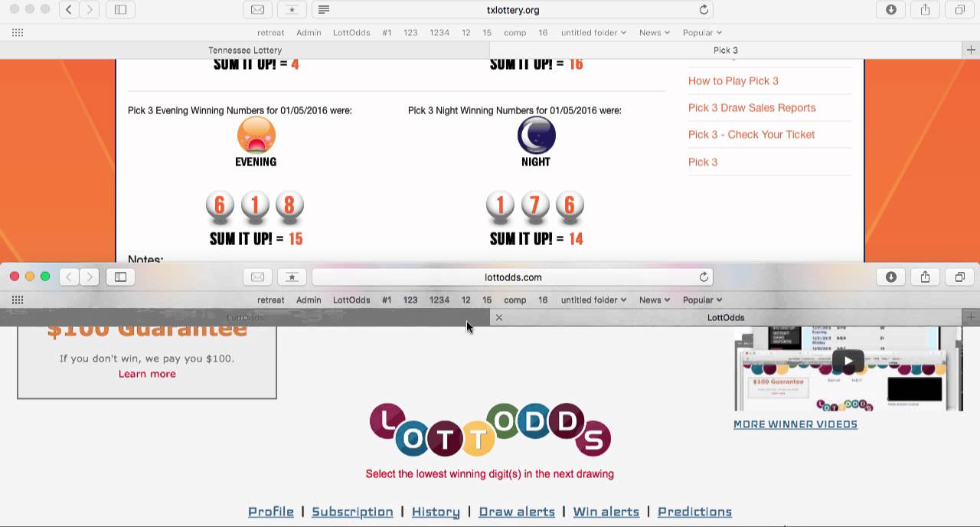
Task: Go back in the txlottery.org Safari window
Action: coord(69,10)
